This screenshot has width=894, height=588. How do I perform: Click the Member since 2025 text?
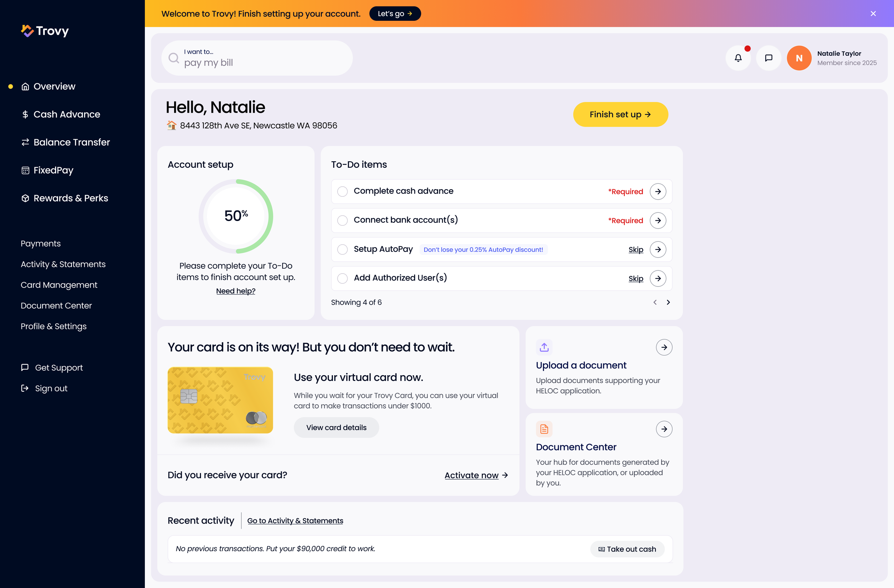click(x=847, y=63)
